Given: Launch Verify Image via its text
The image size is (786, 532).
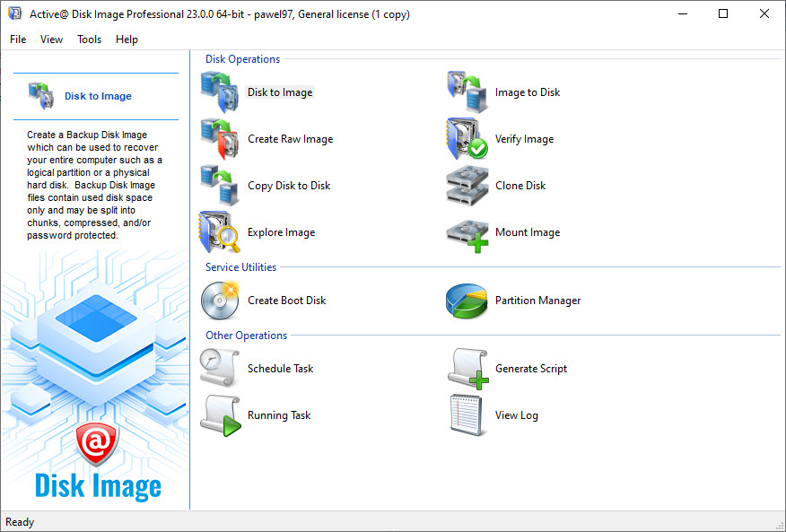Looking at the screenshot, I should [524, 139].
